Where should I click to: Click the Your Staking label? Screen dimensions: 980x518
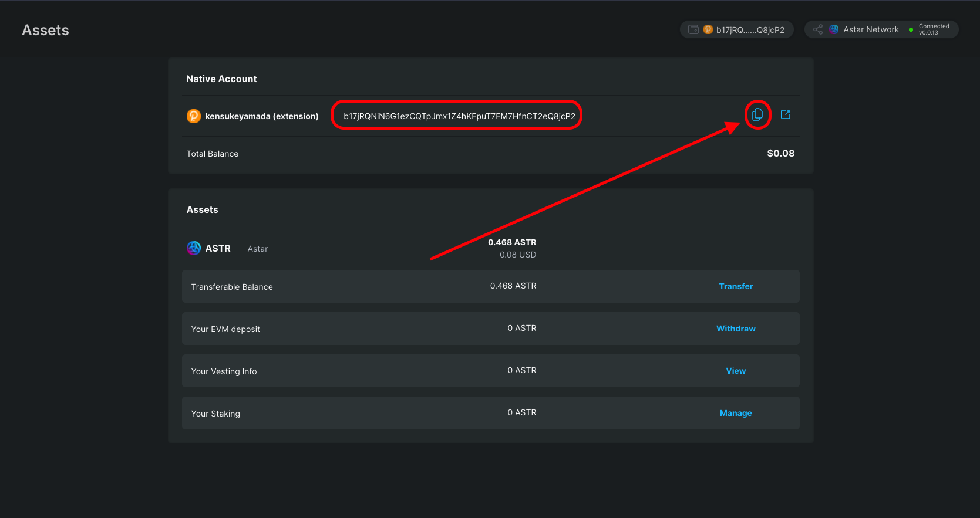click(215, 414)
